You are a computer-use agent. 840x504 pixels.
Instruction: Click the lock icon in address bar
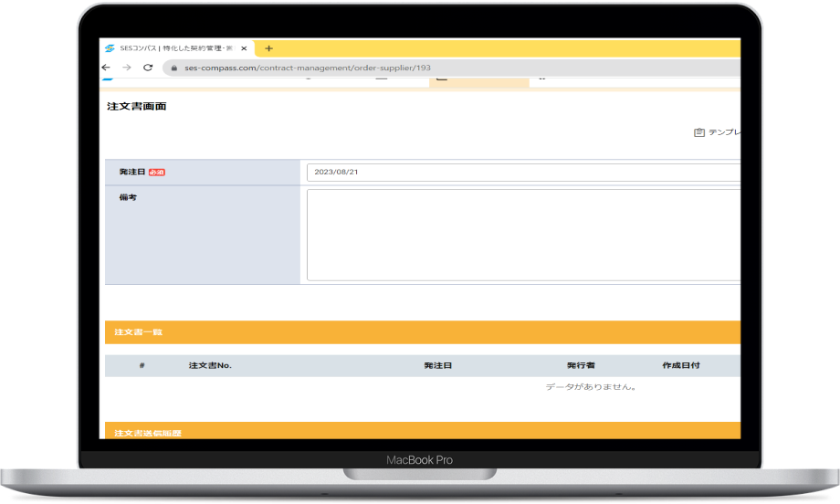point(173,68)
